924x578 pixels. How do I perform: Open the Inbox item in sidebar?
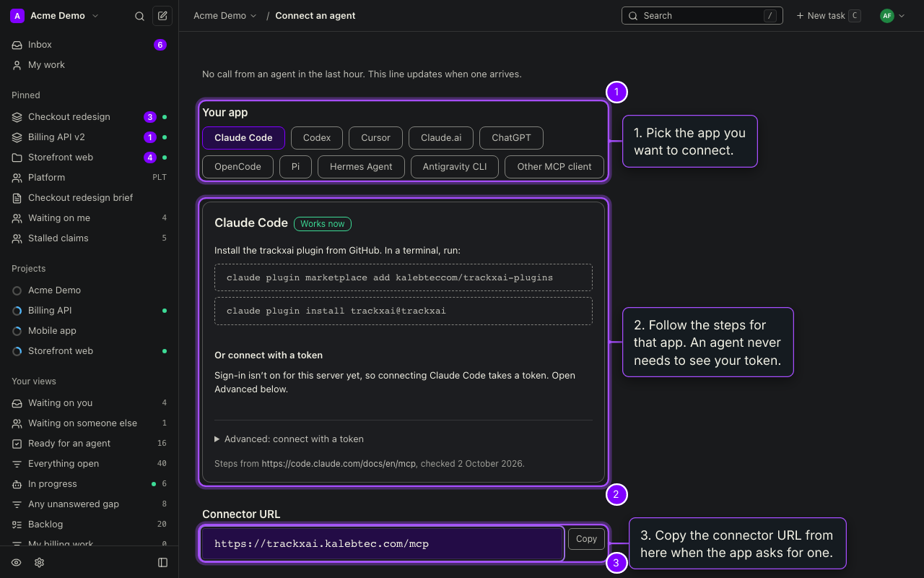click(x=90, y=45)
